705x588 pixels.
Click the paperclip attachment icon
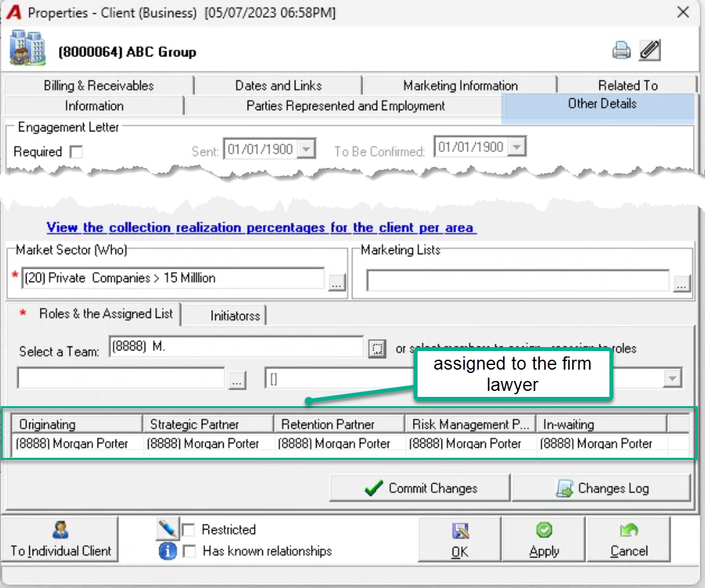[x=650, y=50]
